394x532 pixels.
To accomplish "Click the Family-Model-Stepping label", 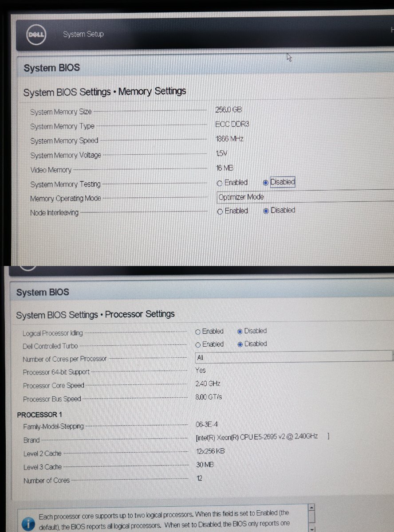I will coord(53,426).
